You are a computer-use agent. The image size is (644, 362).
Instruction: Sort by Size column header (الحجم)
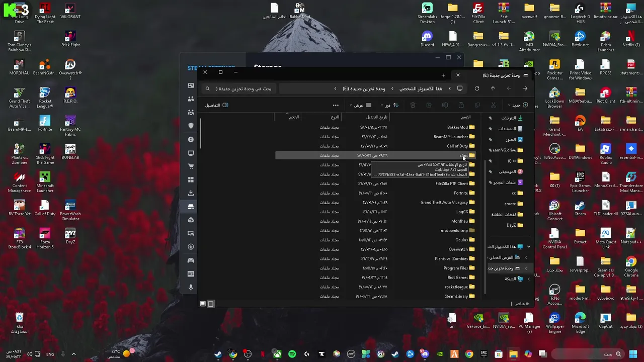(294, 117)
